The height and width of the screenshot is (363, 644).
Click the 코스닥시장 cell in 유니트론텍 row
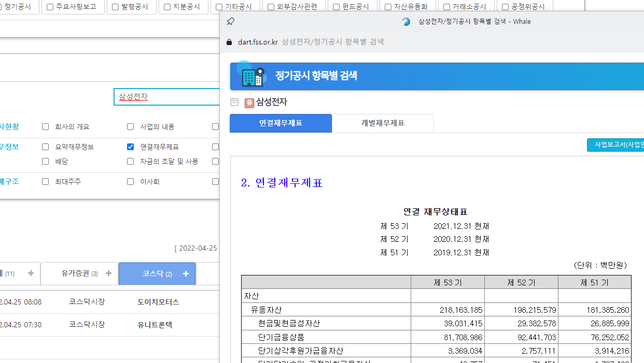tap(87, 324)
